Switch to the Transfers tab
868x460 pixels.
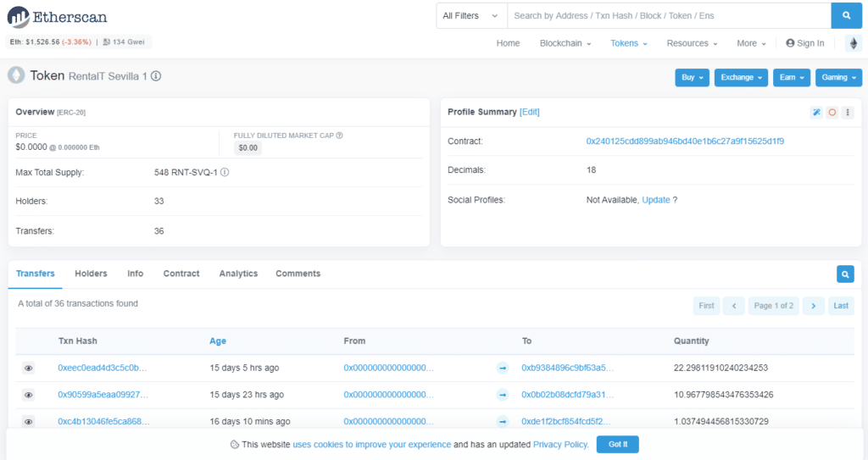[x=36, y=274]
